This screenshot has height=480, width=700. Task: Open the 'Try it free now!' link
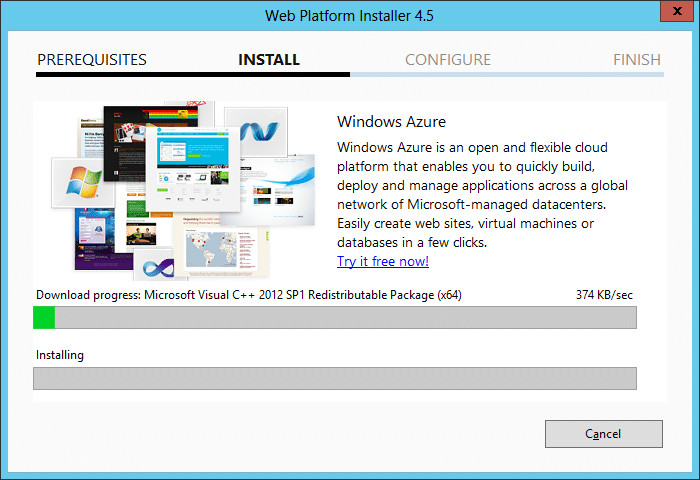tap(383, 261)
